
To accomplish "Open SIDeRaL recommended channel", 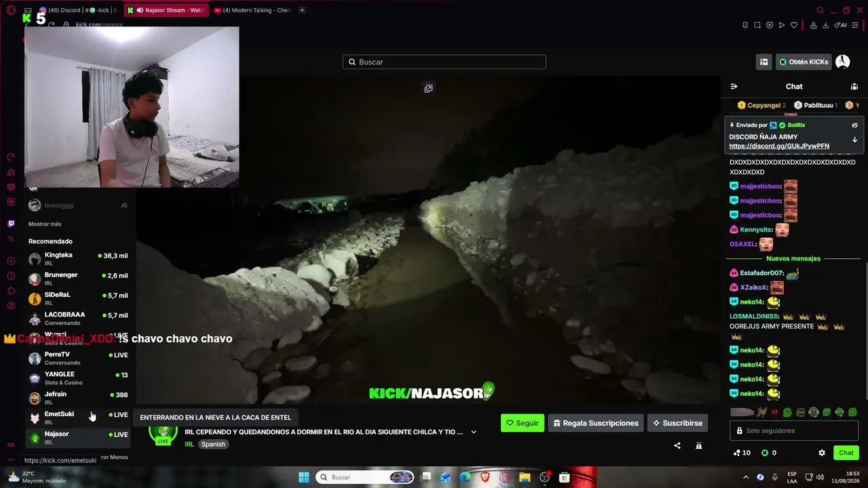I will click(x=79, y=299).
